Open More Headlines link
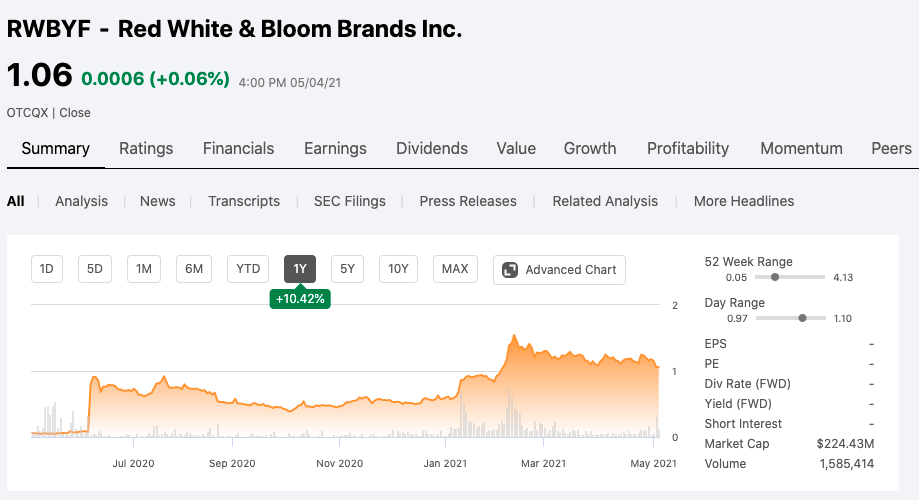This screenshot has width=919, height=500. tap(744, 201)
